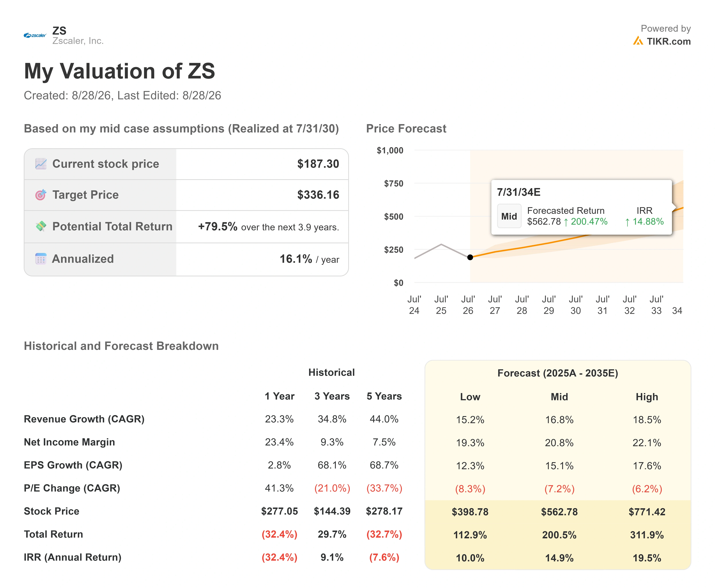715x588 pixels.
Task: Select the High forecast column header
Action: click(647, 397)
